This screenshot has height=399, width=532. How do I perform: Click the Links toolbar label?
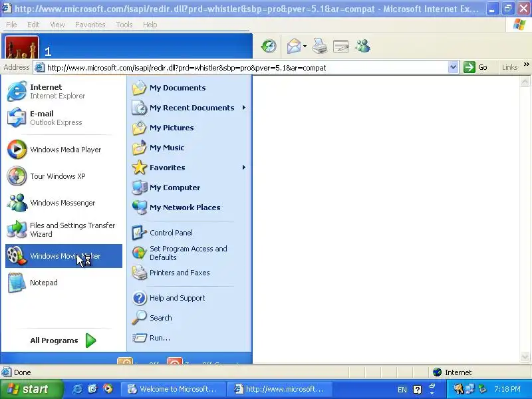coord(509,67)
